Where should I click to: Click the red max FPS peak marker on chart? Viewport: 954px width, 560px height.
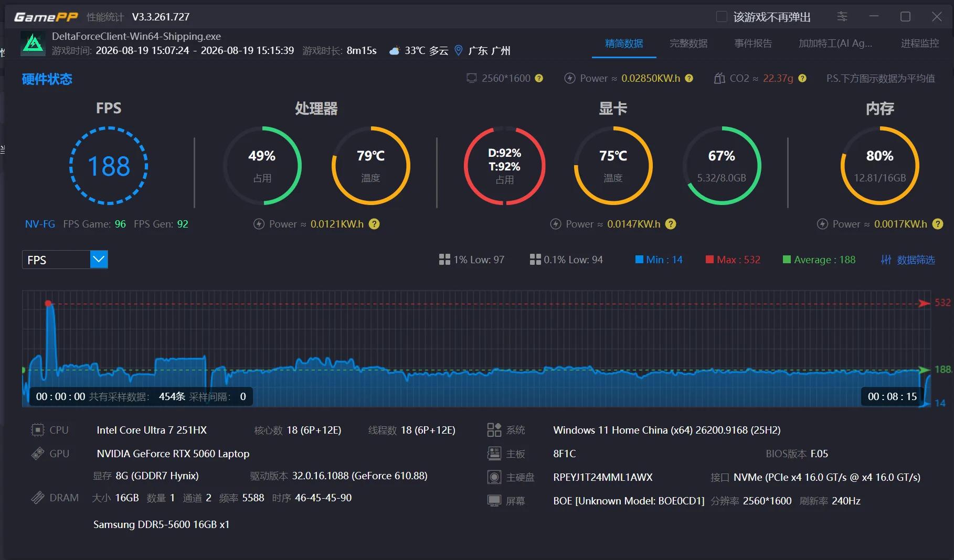(x=48, y=304)
